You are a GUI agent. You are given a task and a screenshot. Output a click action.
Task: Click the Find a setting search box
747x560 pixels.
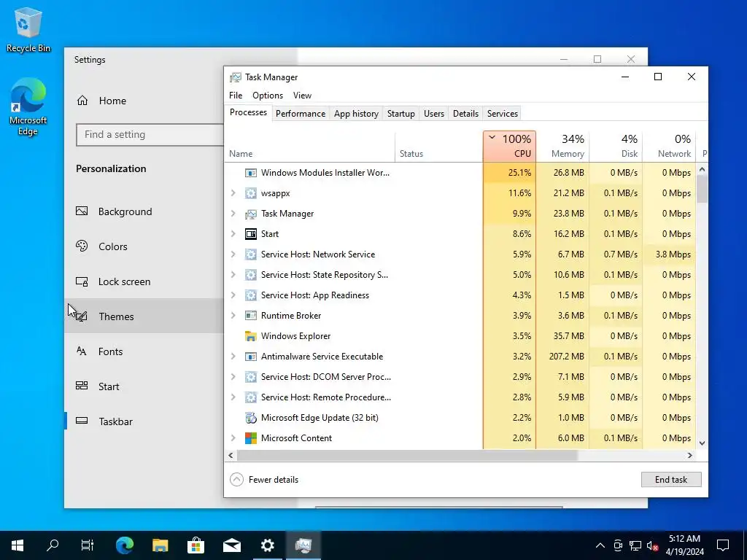[150, 135]
